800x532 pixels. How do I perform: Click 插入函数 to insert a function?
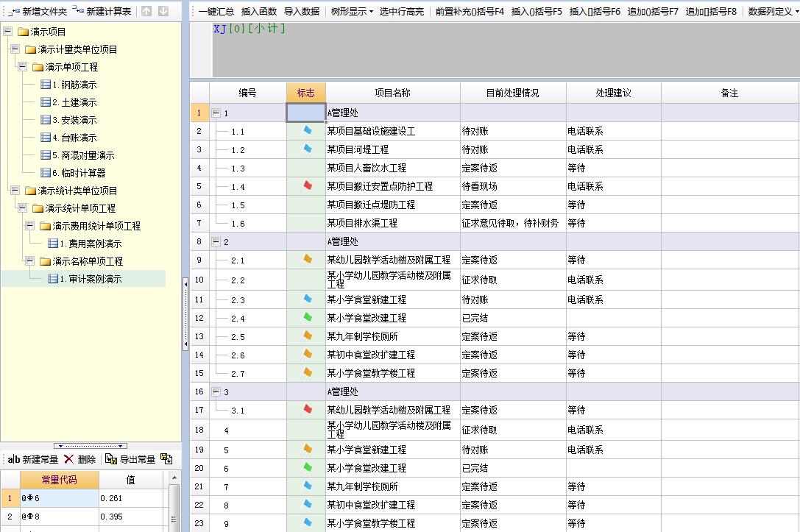259,10
